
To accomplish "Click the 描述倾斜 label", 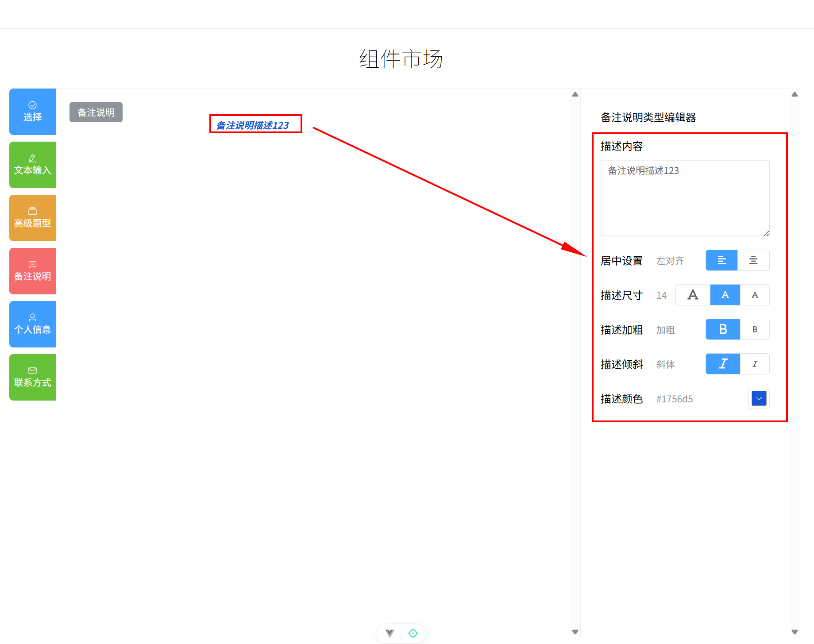I will pos(621,364).
